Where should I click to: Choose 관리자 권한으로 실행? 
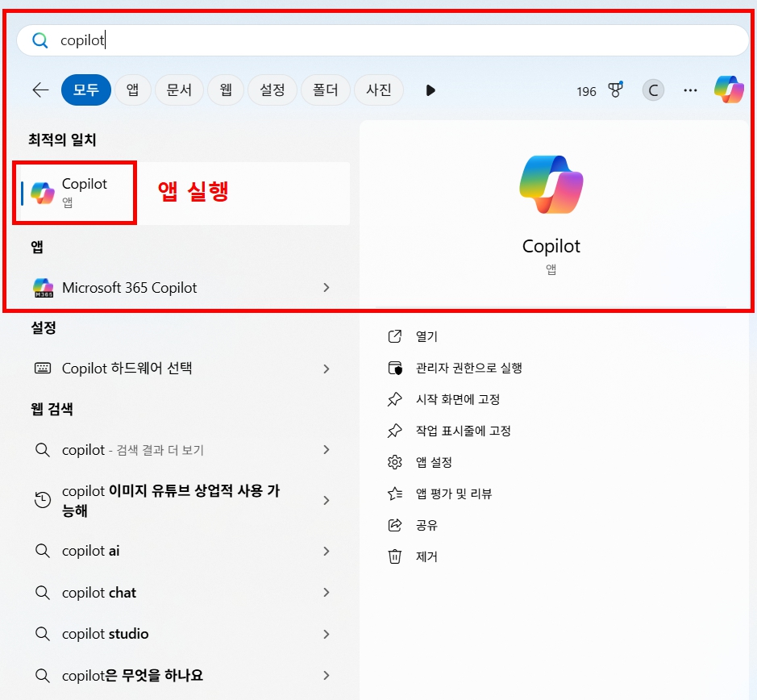[x=468, y=368]
